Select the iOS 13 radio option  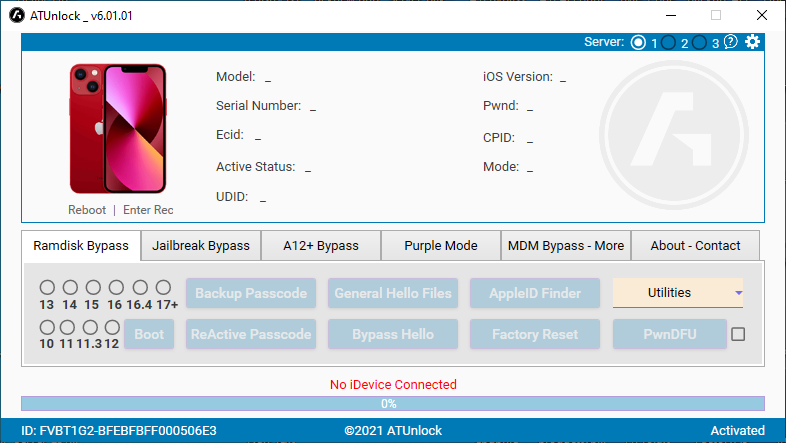(x=47, y=288)
